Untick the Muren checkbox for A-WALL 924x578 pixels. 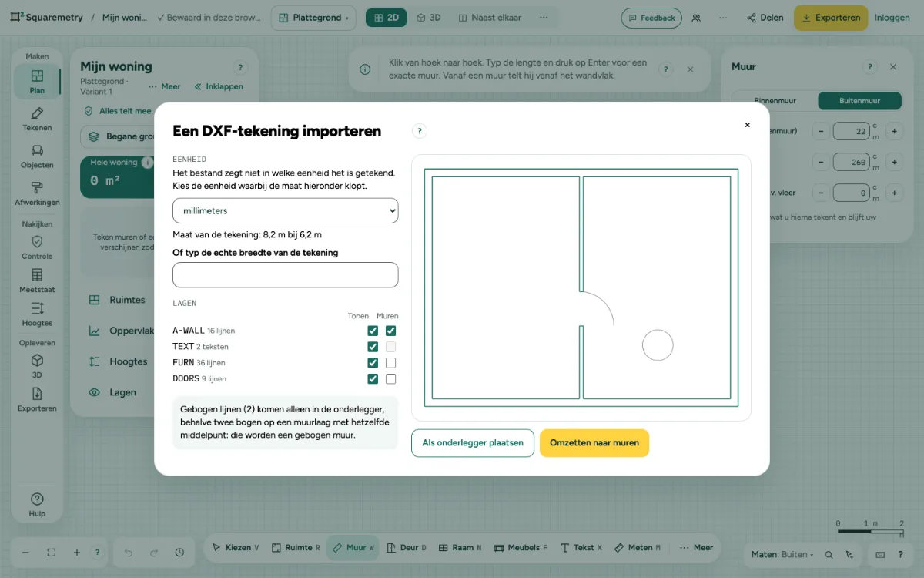390,331
